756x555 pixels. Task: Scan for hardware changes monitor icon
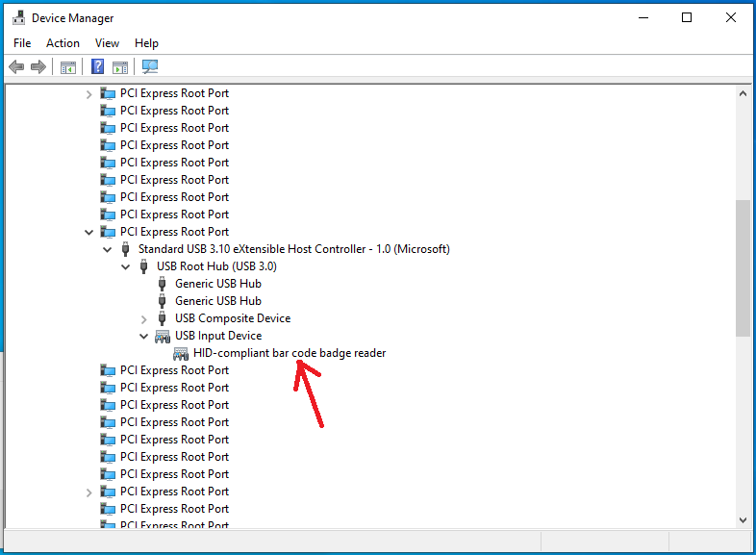pyautogui.click(x=150, y=66)
